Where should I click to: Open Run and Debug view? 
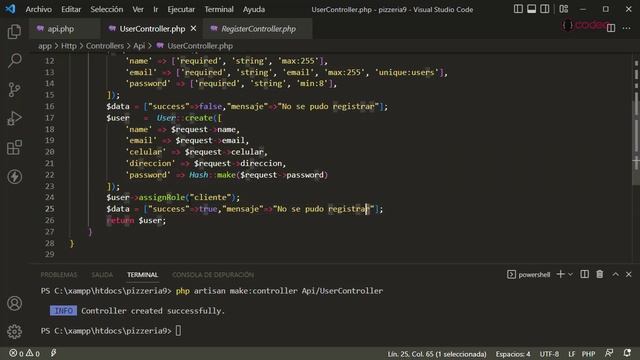[14, 118]
